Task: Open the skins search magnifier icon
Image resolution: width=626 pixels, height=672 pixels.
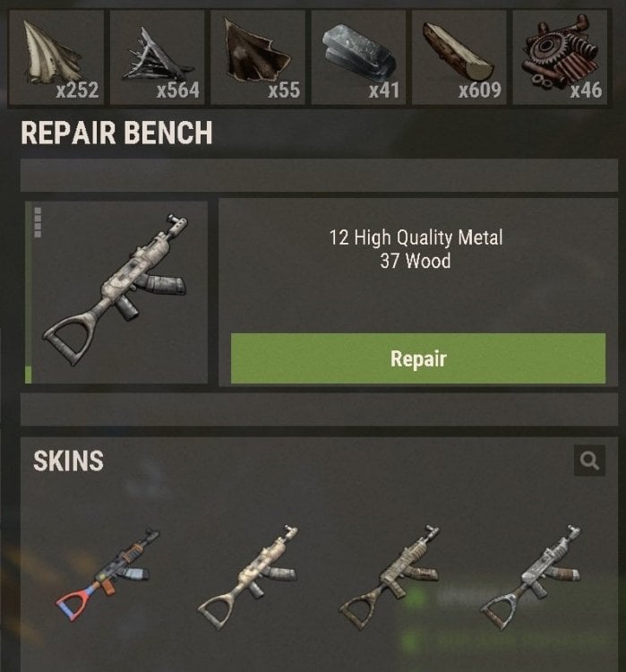Action: (589, 461)
